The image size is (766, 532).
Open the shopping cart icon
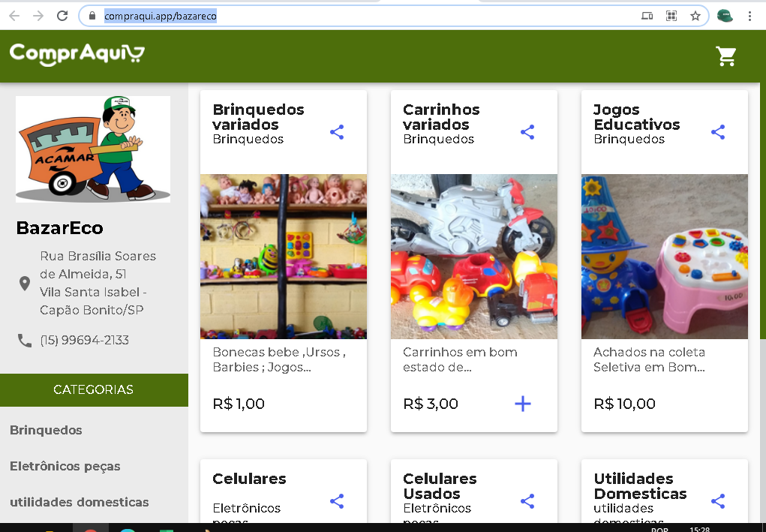click(725, 56)
